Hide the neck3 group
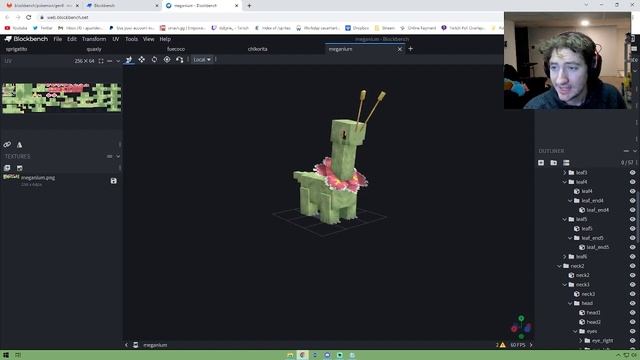Image resolution: width=640 pixels, height=360 pixels. (632, 284)
